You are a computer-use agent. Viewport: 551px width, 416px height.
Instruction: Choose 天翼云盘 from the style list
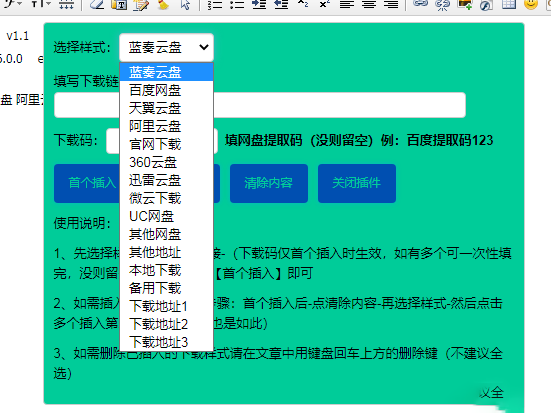[166, 108]
